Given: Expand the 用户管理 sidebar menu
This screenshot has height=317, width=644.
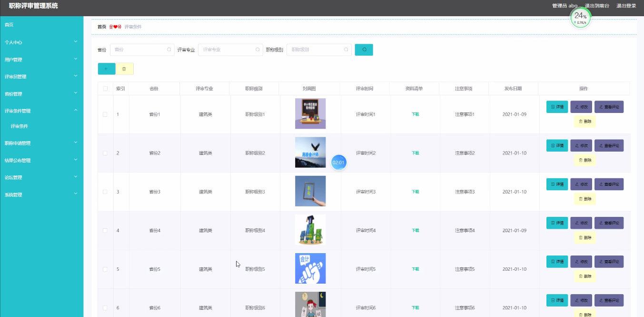Looking at the screenshot, I should tap(41, 60).
